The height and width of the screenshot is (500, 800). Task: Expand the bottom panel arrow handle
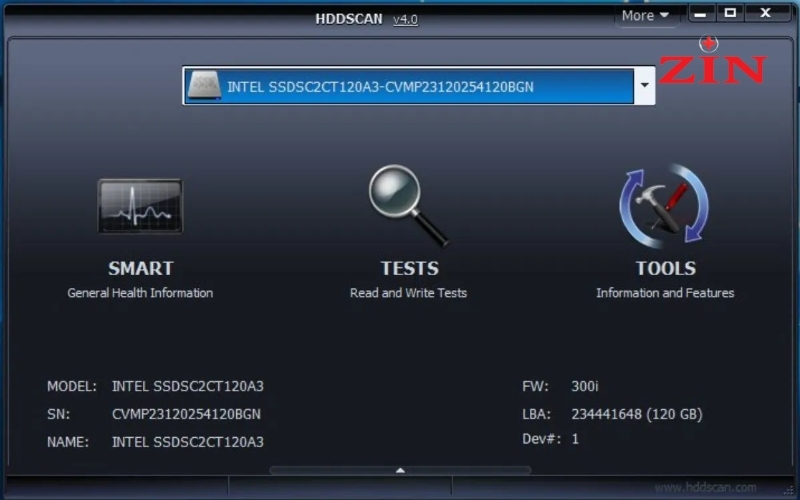(401, 470)
